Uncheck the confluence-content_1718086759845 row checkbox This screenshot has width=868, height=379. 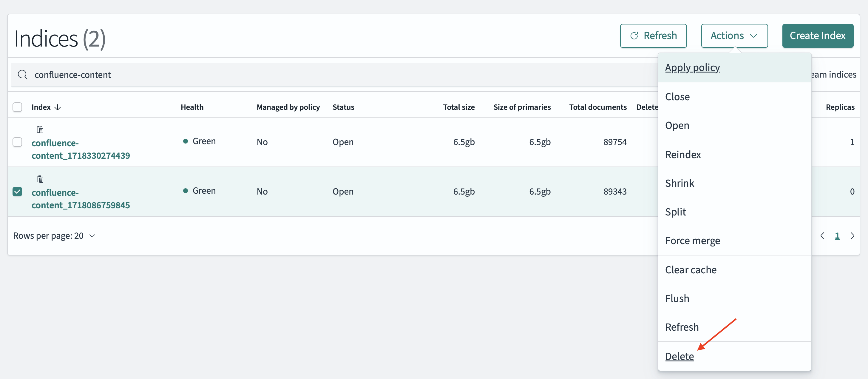[x=17, y=192]
